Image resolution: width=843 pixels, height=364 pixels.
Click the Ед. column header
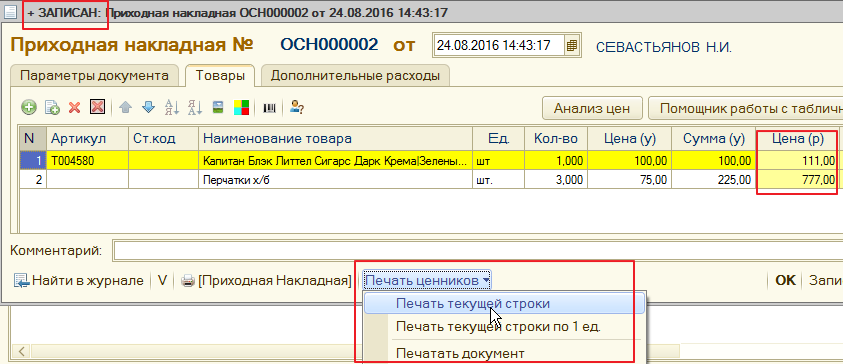(x=498, y=139)
